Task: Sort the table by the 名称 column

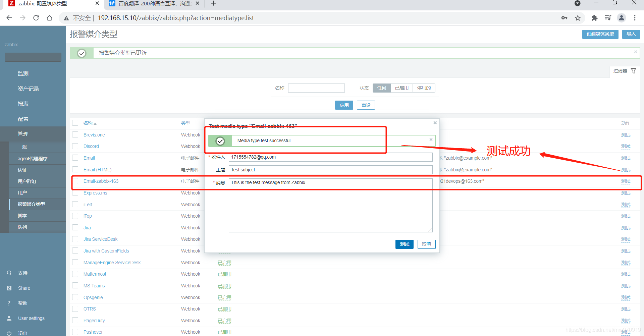Action: [x=90, y=123]
